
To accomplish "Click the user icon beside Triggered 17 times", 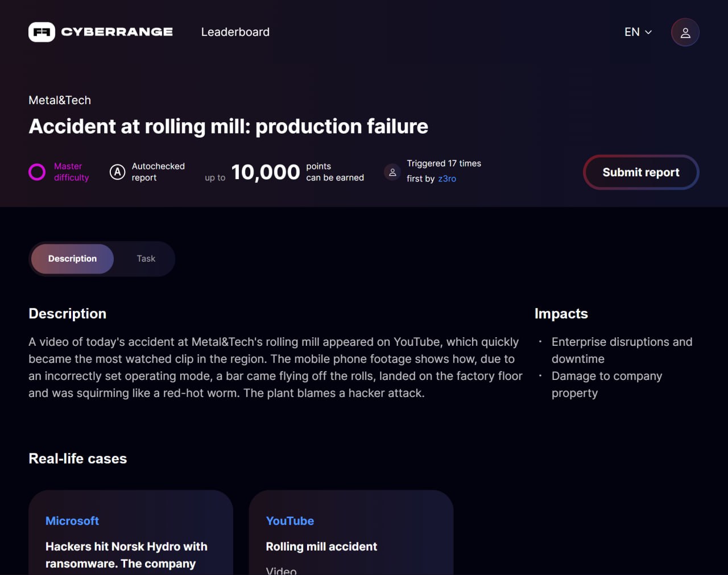I will [x=392, y=172].
